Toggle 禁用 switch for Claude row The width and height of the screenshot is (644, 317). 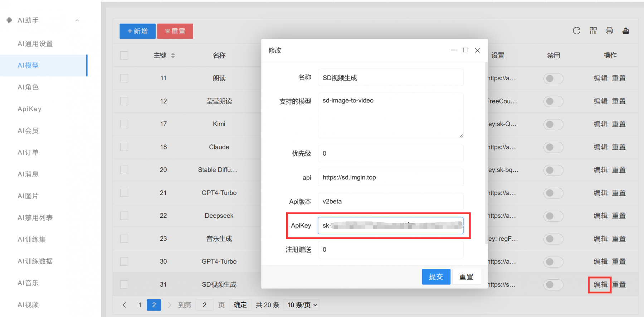click(553, 147)
